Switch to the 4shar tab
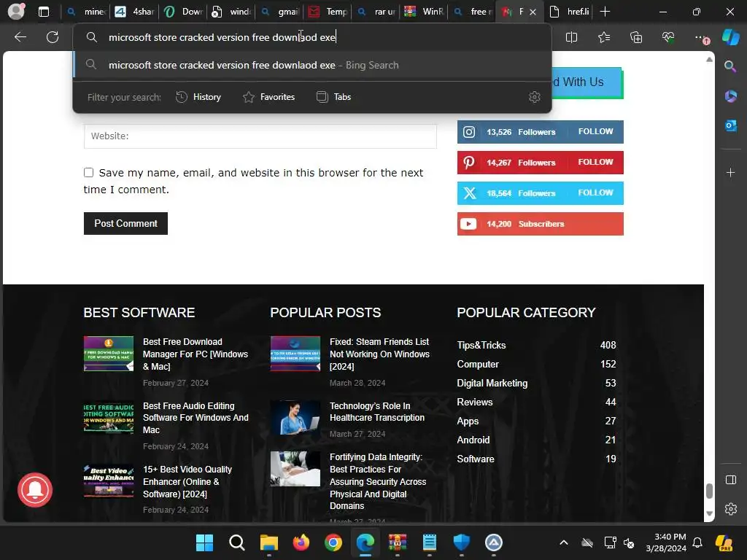Screen dimensions: 747x560 pyautogui.click(x=135, y=12)
